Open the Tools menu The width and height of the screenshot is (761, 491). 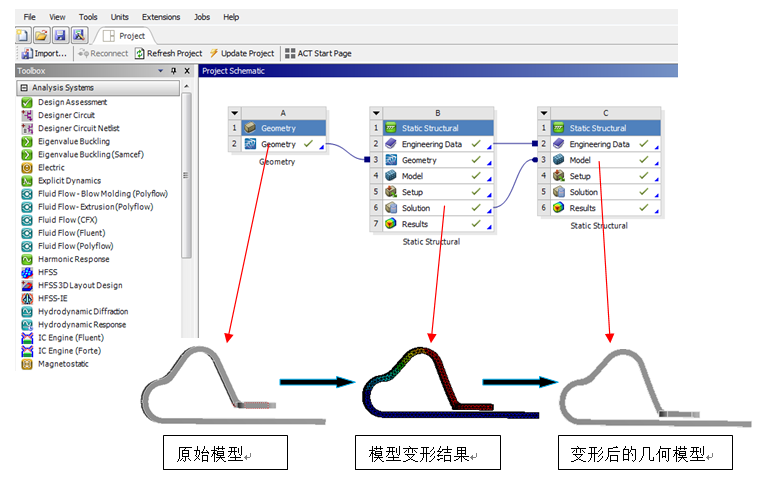pos(88,17)
